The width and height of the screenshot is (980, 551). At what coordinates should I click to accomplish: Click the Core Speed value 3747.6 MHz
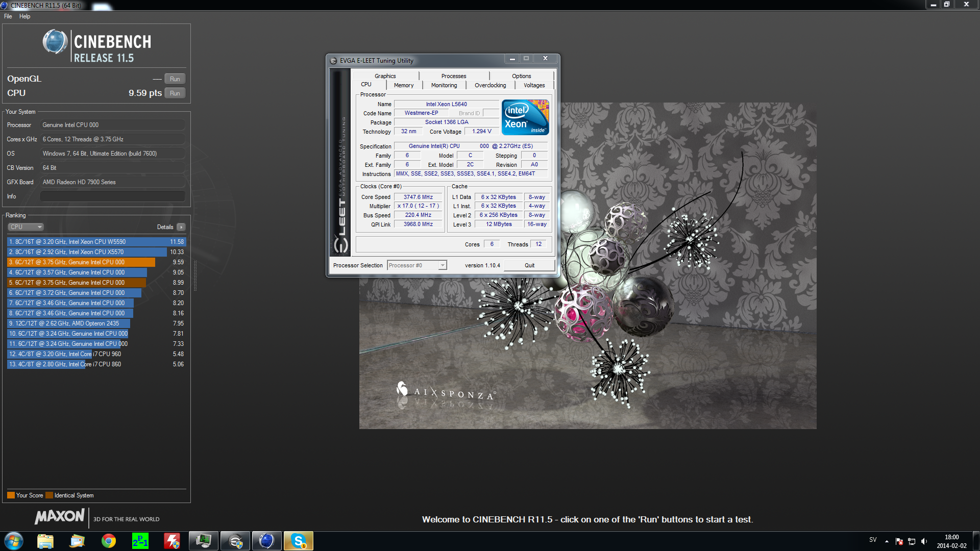tap(418, 197)
